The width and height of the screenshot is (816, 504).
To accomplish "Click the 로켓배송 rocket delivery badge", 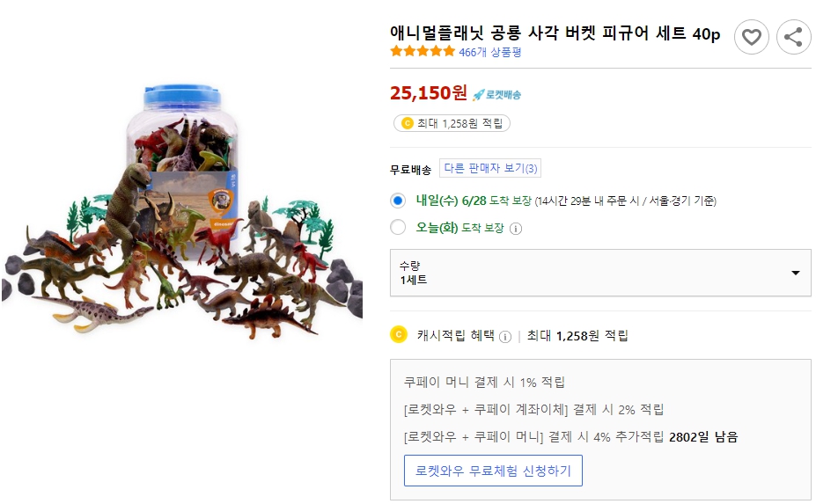I will point(497,95).
